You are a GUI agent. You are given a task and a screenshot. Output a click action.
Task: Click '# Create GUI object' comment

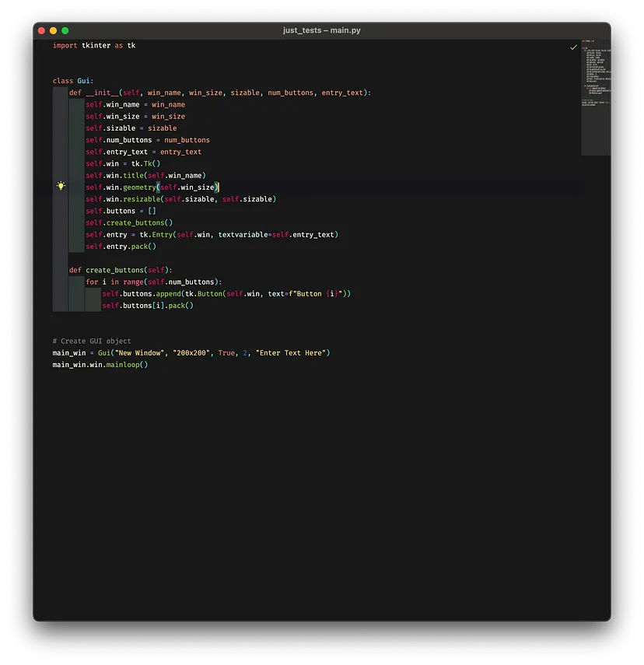coord(92,341)
